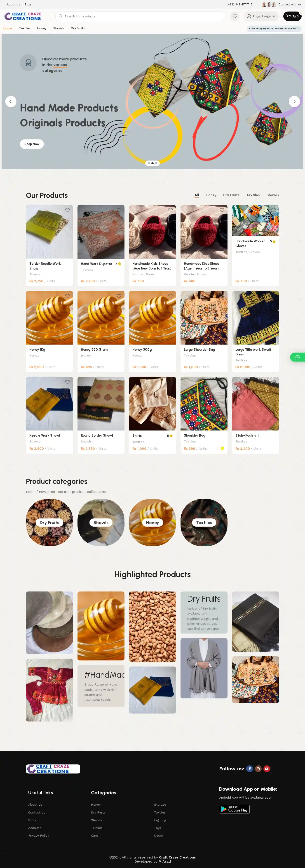
Task: Click the Shop Now button
Action: 32,144
